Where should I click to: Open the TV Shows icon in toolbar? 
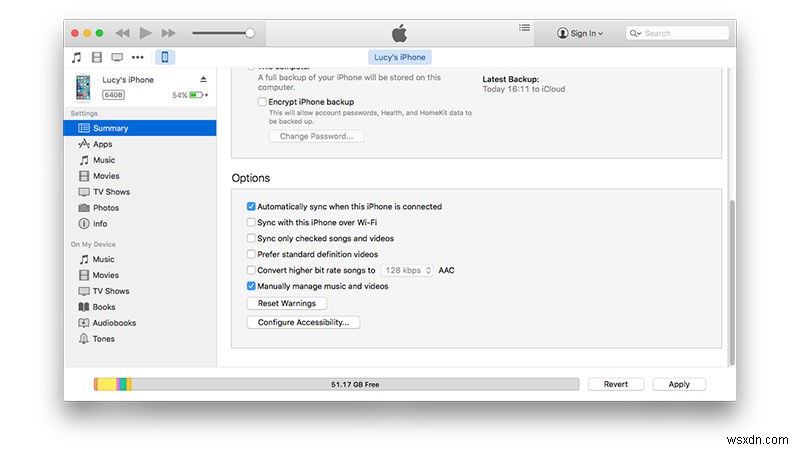click(x=117, y=57)
